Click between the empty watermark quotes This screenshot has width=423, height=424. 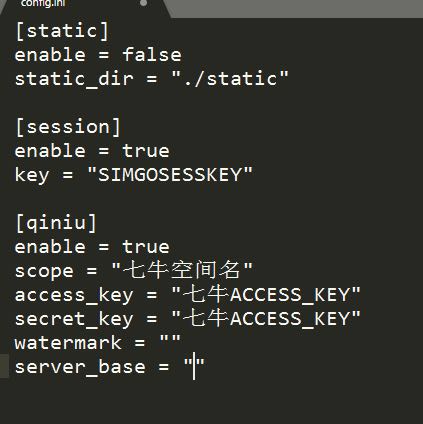pyautogui.click(x=170, y=343)
